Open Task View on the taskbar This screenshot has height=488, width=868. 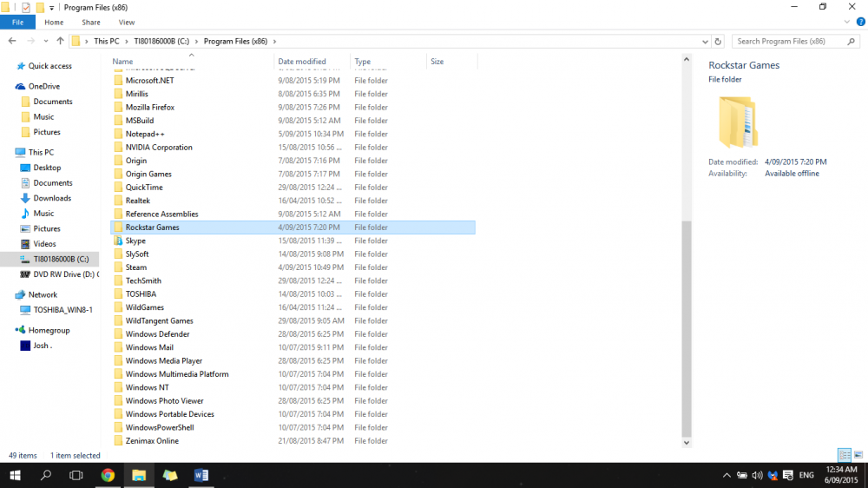click(x=76, y=475)
